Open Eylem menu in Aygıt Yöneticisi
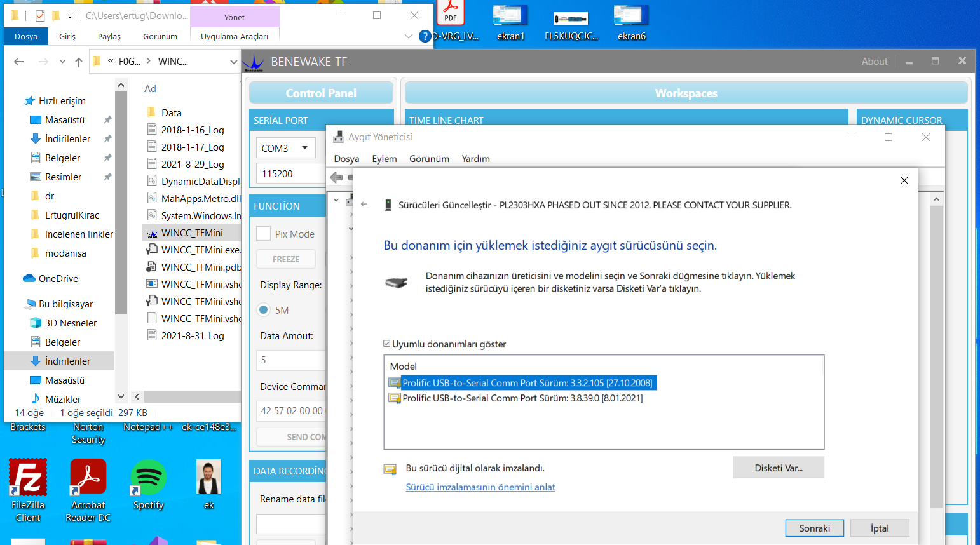980x545 pixels. 385,159
